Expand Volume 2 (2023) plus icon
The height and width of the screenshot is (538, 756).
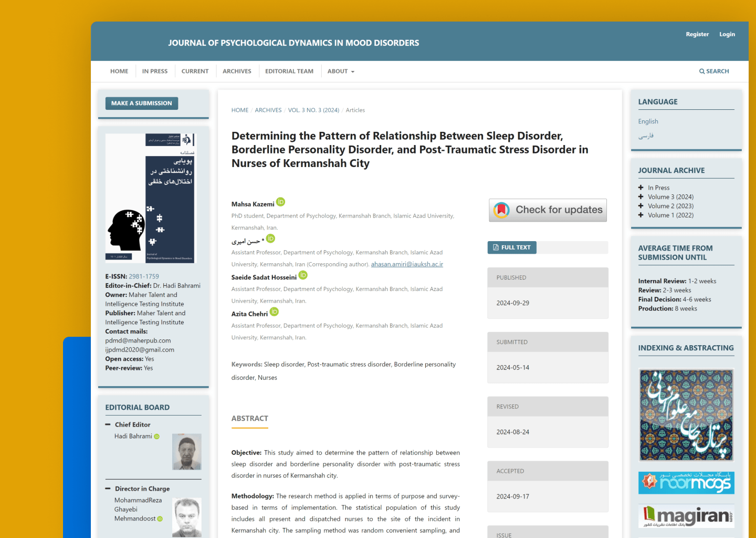[x=641, y=206]
